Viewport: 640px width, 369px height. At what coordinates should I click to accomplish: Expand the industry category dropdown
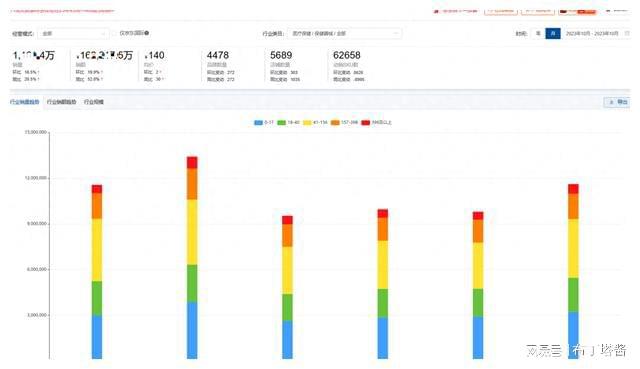[x=344, y=33]
